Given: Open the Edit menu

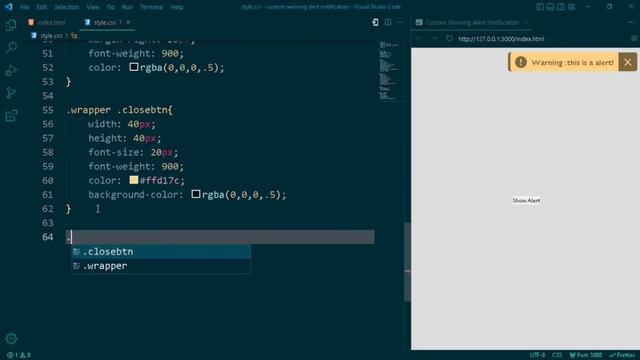Looking at the screenshot, I should [42, 7].
